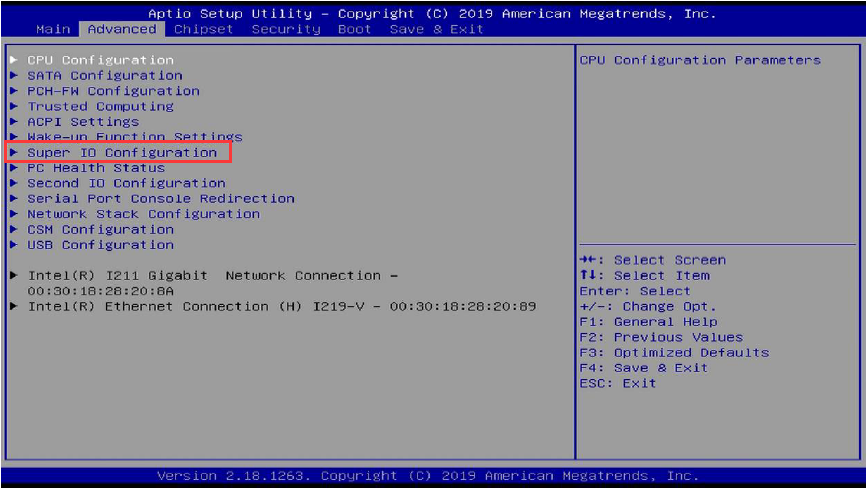Go to the Boot tab
The width and height of the screenshot is (866, 488).
click(x=354, y=29)
